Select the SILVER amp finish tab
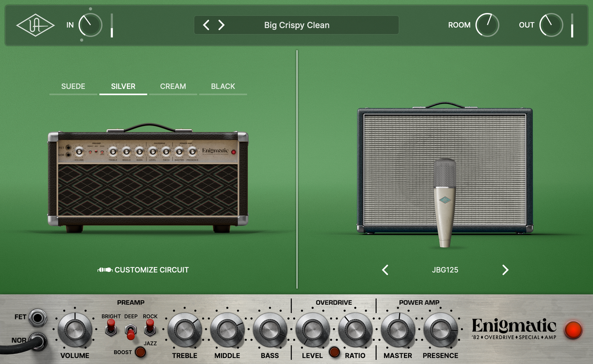593x364 pixels. click(x=123, y=87)
